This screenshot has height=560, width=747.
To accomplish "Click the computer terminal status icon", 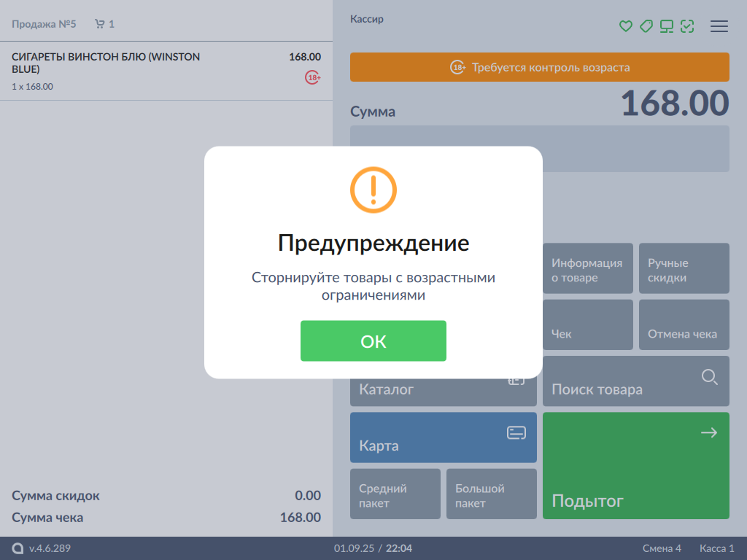I will 667,26.
